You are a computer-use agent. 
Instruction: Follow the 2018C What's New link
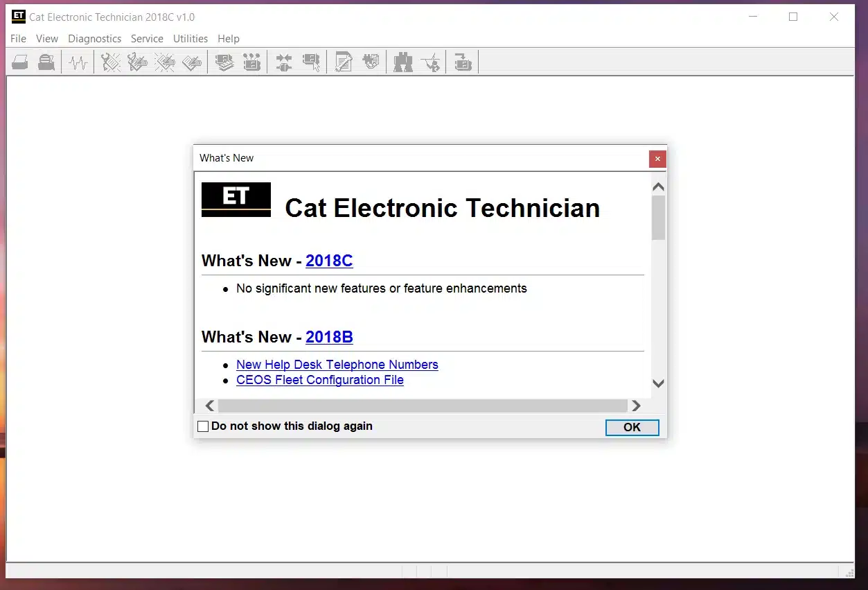tap(329, 261)
